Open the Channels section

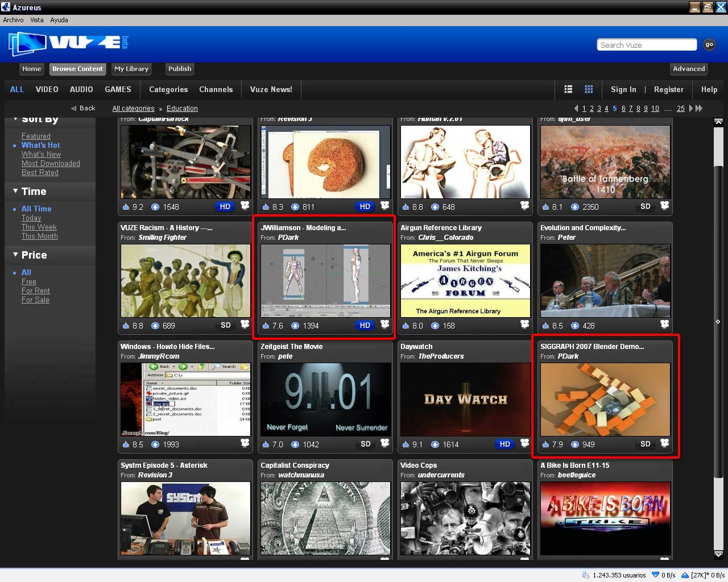point(216,89)
